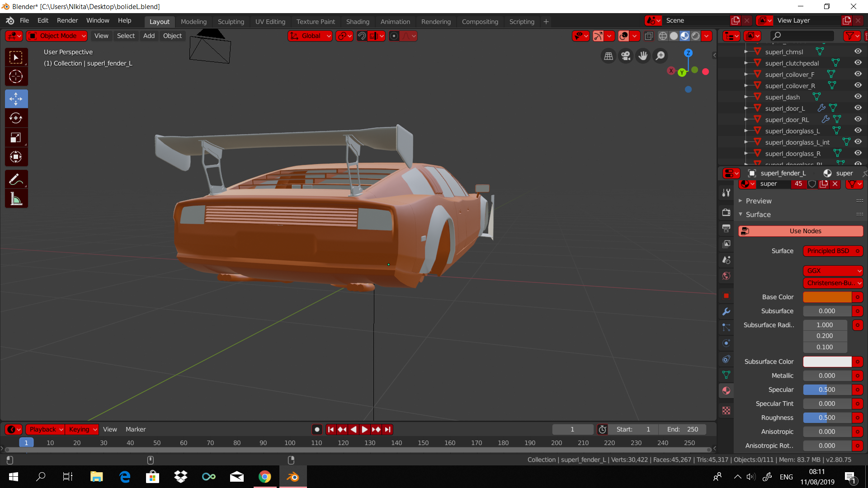Open the Texture properties tab
Viewport: 868px width, 488px height.
[726, 411]
